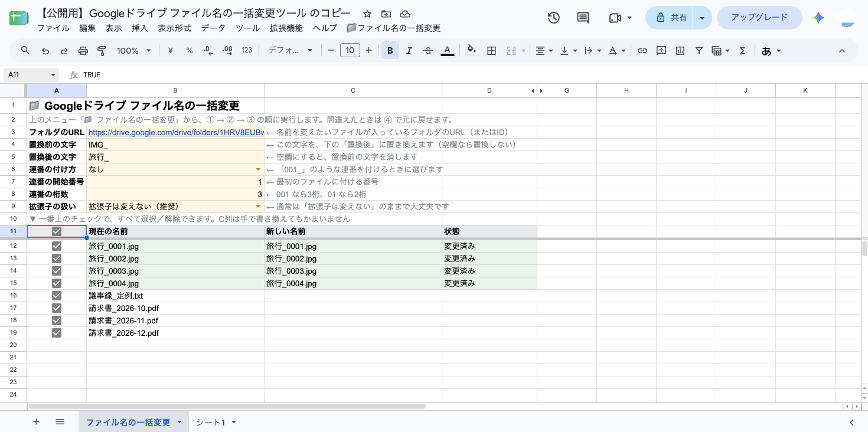Image resolution: width=868 pixels, height=432 pixels.
Task: Open the name box dropdown arrow
Action: tap(53, 75)
